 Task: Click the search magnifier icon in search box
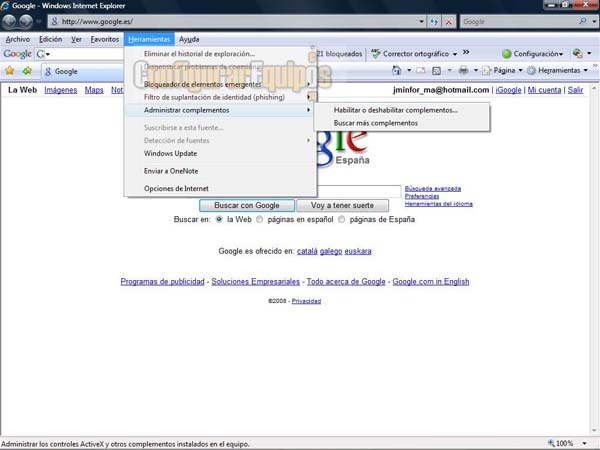pyautogui.click(x=583, y=21)
